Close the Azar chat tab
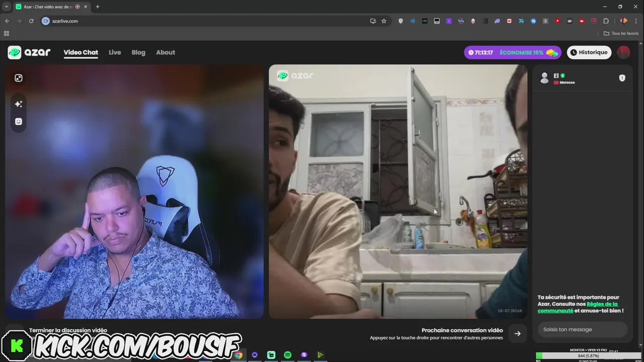Screen dimensions: 644x362 pos(86,7)
